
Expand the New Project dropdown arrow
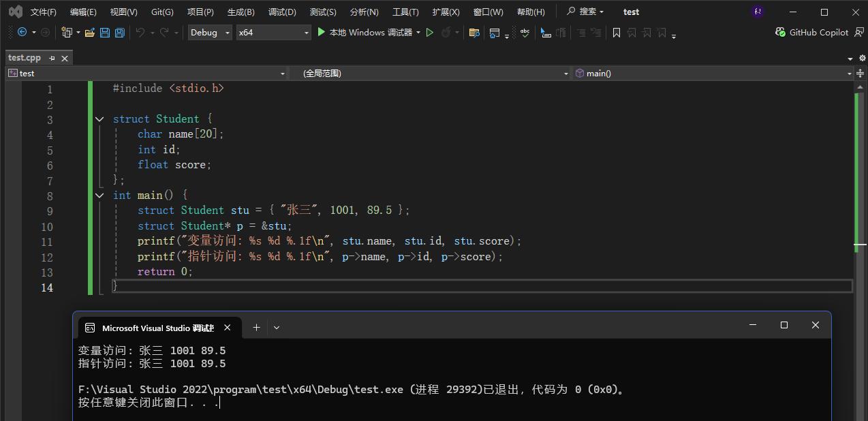78,32
